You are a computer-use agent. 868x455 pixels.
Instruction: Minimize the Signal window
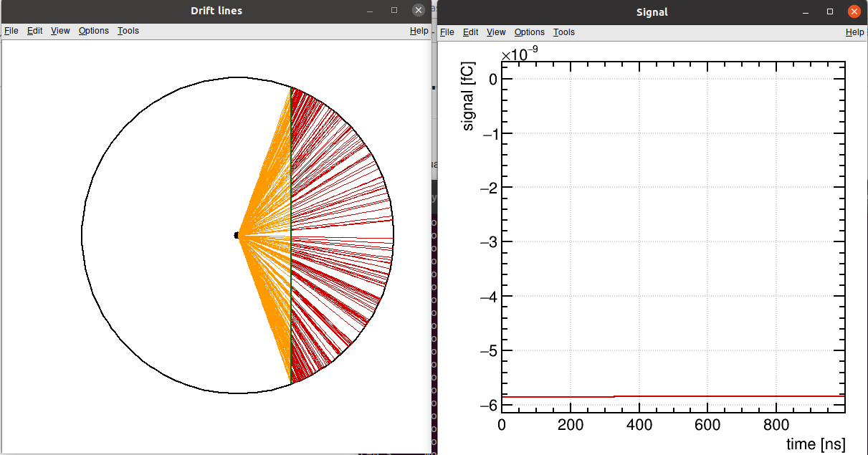[806, 12]
